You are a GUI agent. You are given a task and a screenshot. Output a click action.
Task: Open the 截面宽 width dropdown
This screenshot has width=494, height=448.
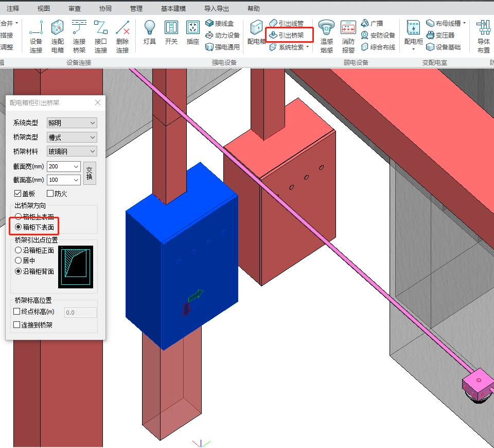click(x=77, y=166)
